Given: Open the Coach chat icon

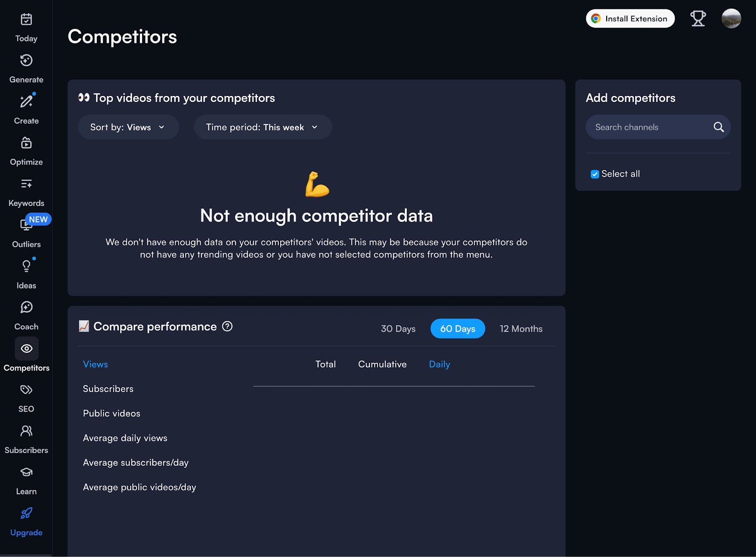Looking at the screenshot, I should (x=26, y=307).
